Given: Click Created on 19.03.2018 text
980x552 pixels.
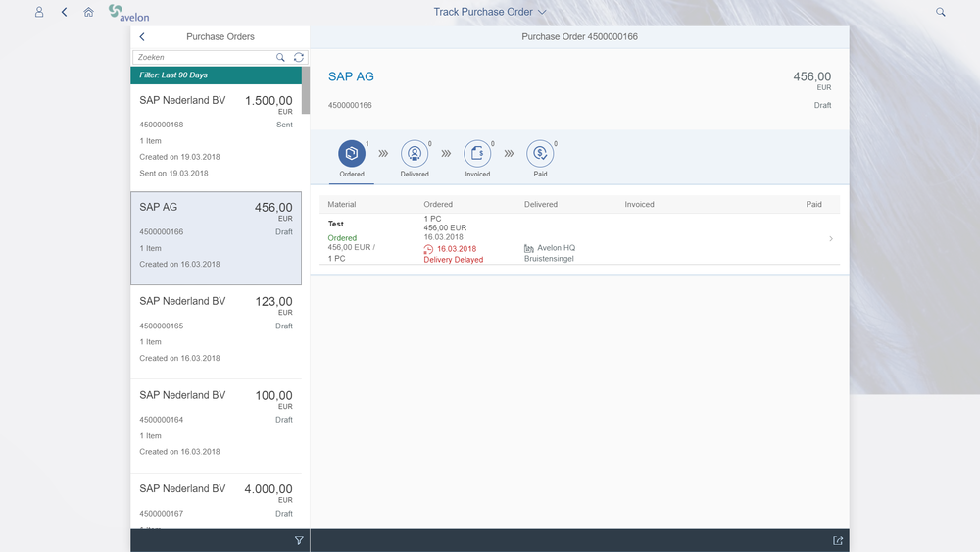Looking at the screenshot, I should tap(179, 157).
